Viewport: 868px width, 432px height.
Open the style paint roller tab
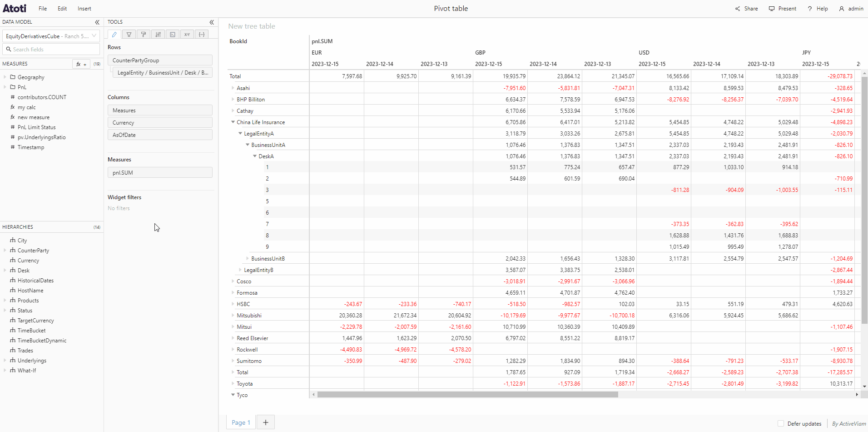click(144, 34)
